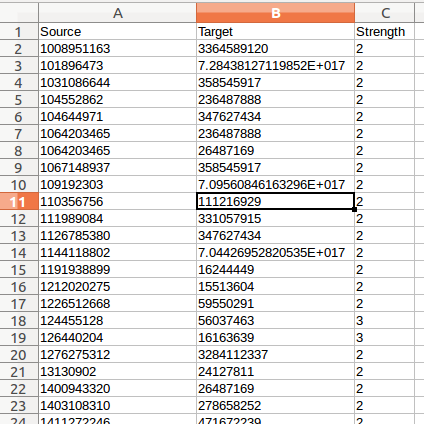Select cell containing 111216929
Viewport: 424px width, 424px height.
pyautogui.click(x=275, y=201)
